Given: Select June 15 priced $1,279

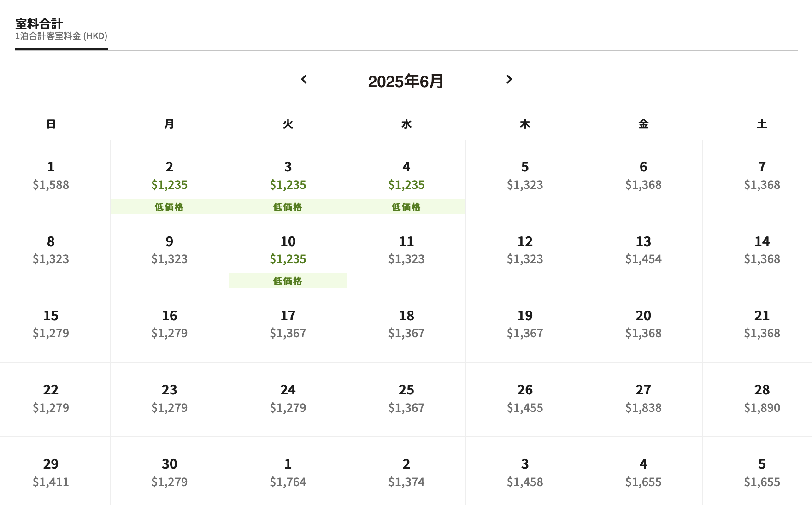Looking at the screenshot, I should point(51,325).
